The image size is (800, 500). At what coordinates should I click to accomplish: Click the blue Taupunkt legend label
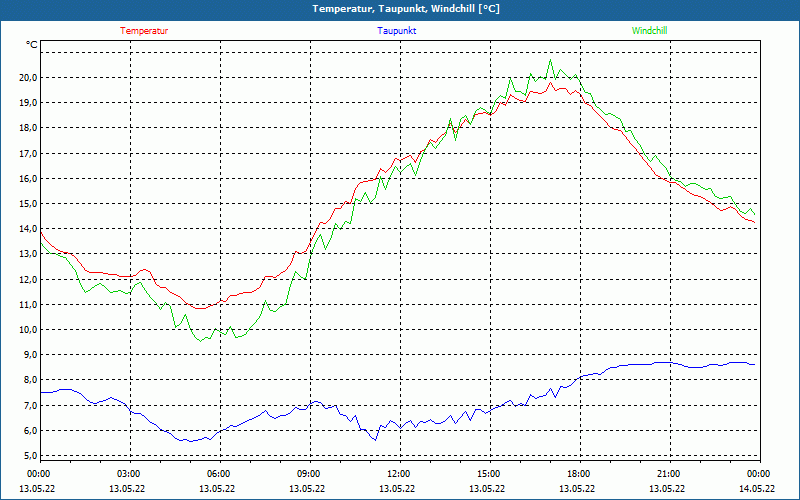(x=396, y=31)
